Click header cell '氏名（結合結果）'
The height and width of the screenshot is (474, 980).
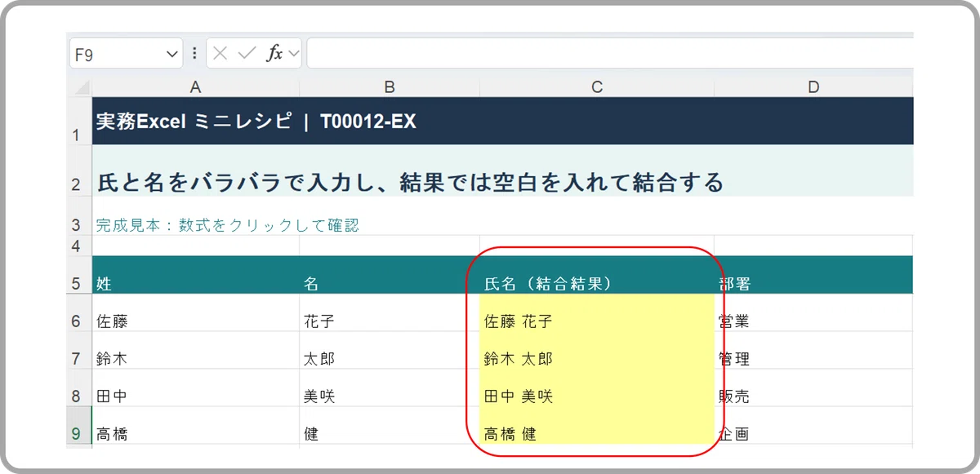[x=597, y=275]
